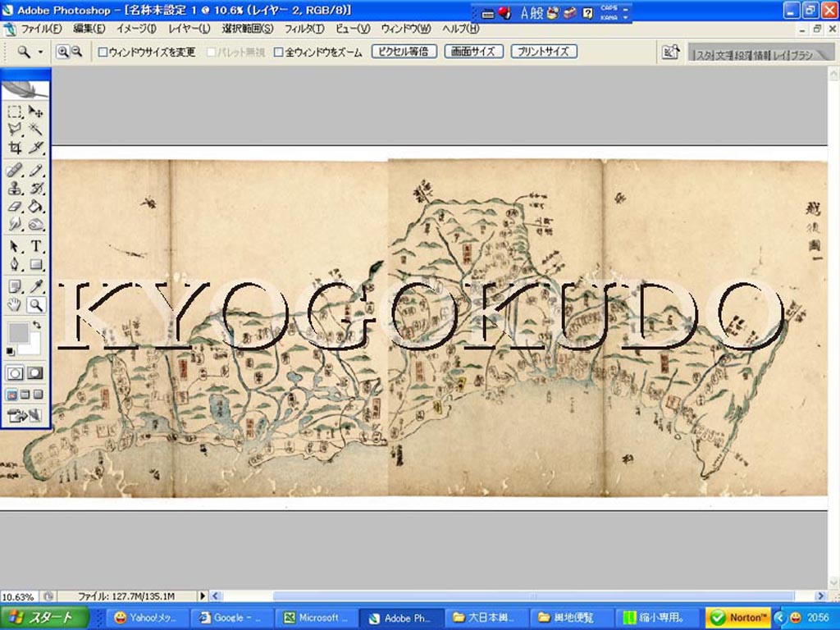Select the Healing Brush tool

(15, 171)
